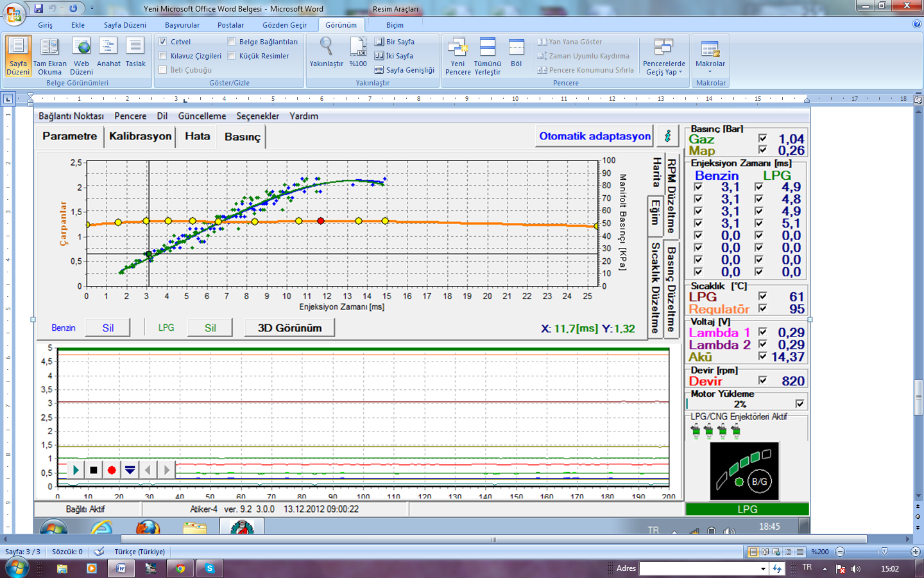Enable the Belge Bağlantıları checkbox
Image resolution: width=924 pixels, height=578 pixels.
click(x=232, y=42)
